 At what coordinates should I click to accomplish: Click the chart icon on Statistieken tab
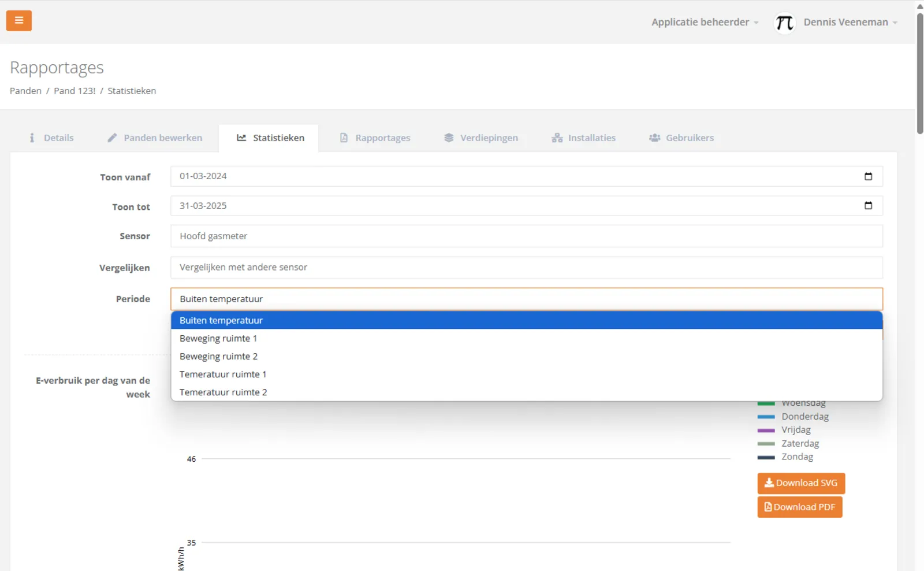[241, 138]
